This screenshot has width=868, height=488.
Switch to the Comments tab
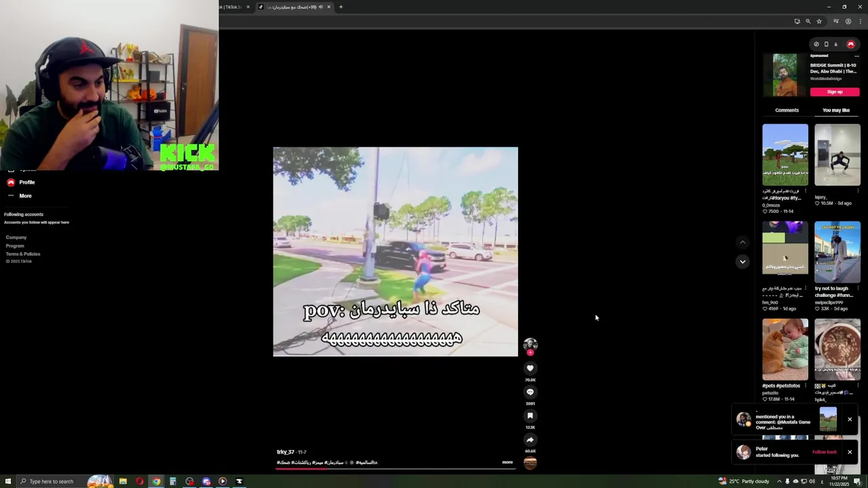787,110
